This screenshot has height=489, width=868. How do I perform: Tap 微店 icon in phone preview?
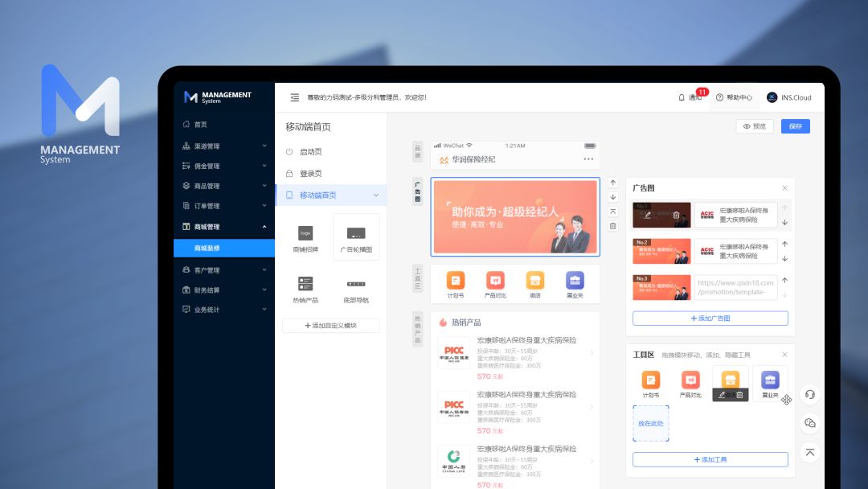[x=534, y=285]
